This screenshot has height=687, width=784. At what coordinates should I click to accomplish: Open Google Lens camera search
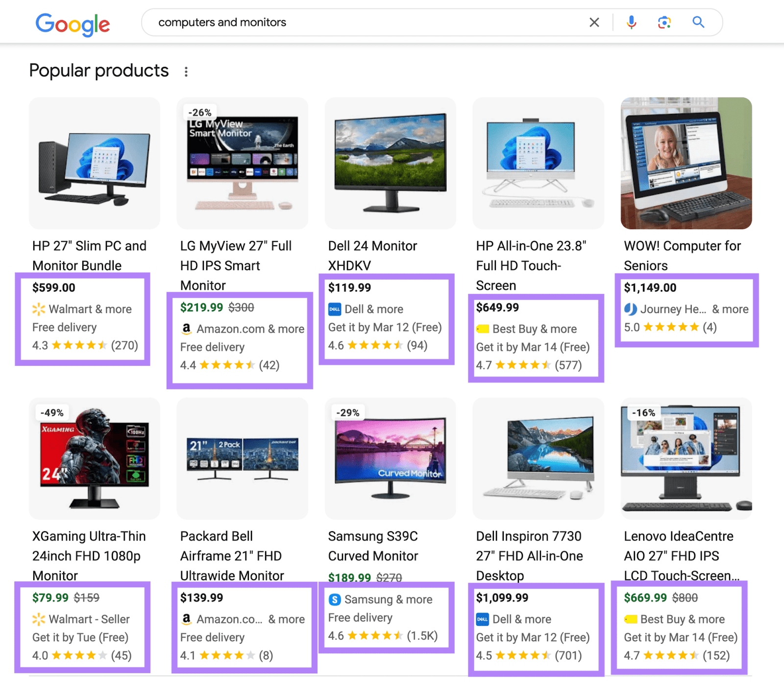pos(664,22)
